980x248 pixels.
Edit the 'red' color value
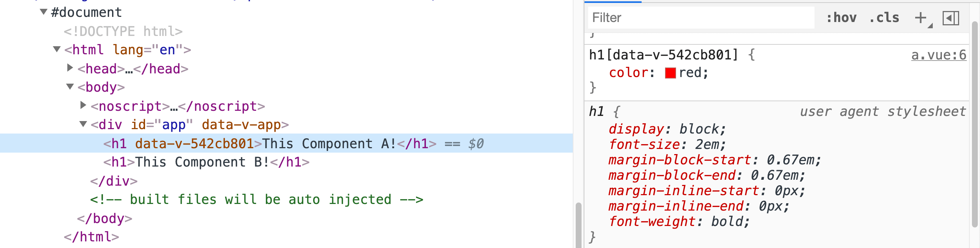[x=690, y=72]
